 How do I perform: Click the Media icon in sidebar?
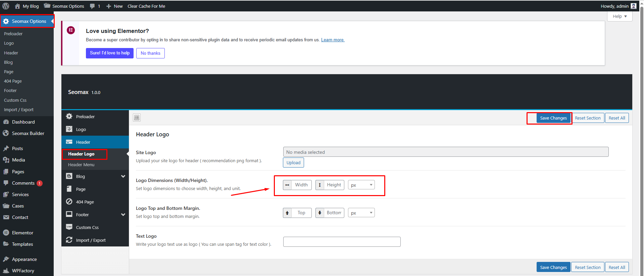6,160
